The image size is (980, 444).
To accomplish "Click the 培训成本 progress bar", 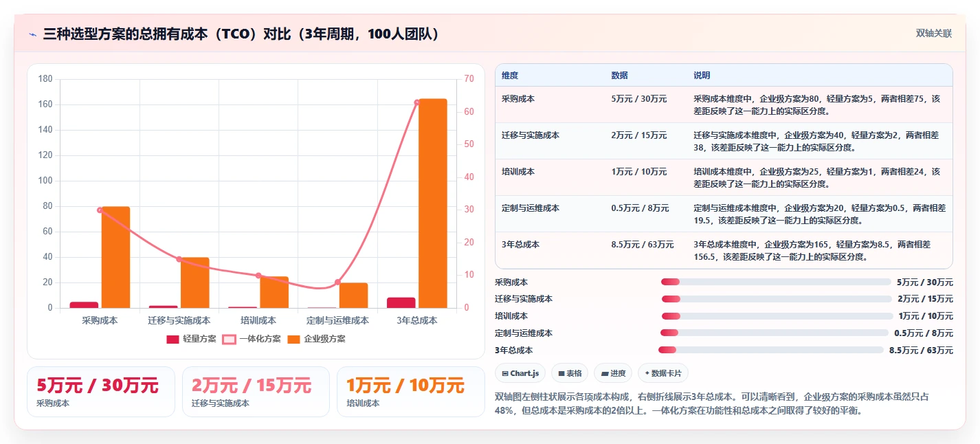I will (777, 316).
